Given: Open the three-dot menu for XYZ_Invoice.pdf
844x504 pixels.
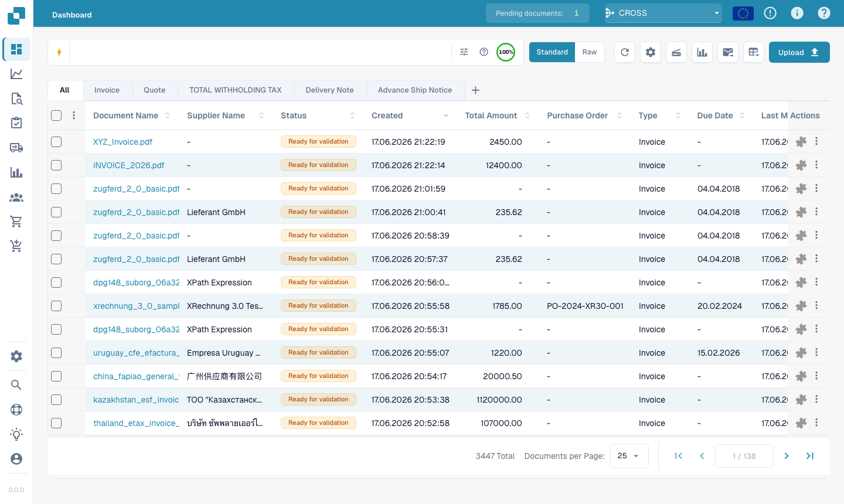Looking at the screenshot, I should pos(816,141).
